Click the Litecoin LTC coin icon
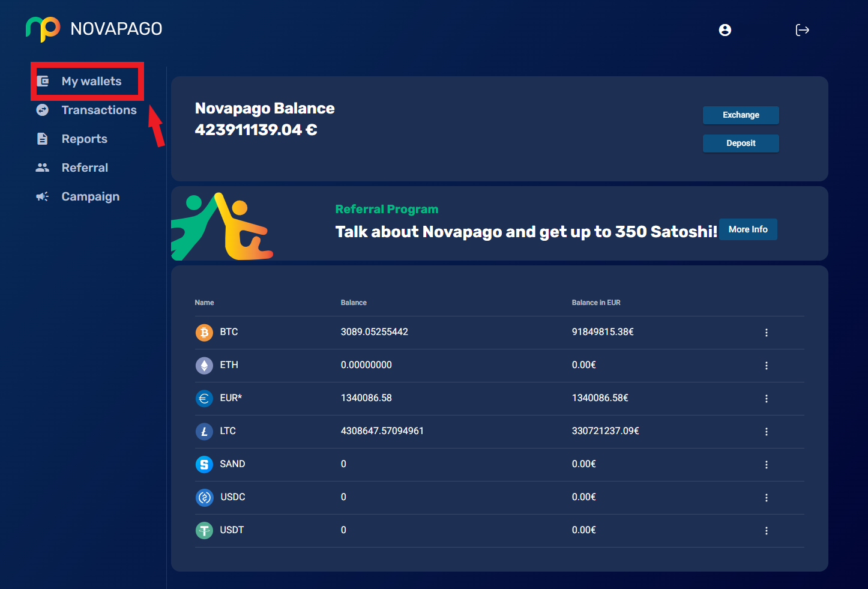The image size is (868, 589). pos(204,431)
